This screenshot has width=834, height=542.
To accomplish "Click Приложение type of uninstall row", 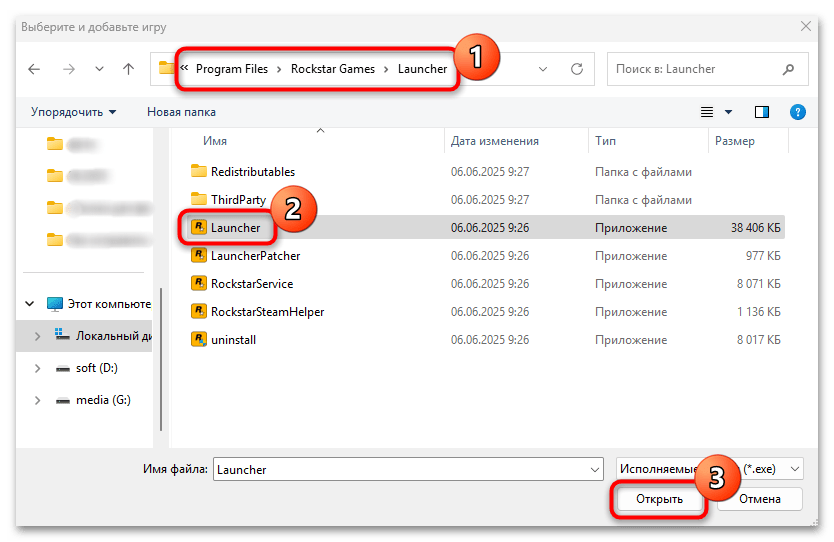I will 631,340.
